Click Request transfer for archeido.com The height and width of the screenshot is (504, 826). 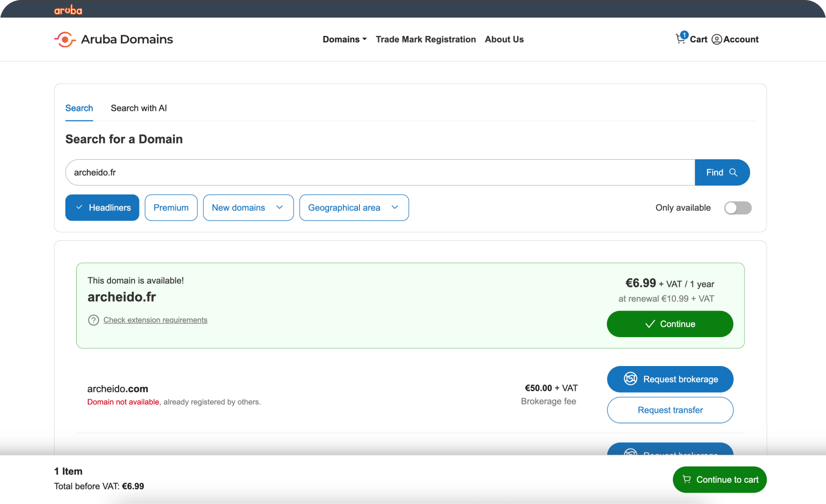pos(670,410)
